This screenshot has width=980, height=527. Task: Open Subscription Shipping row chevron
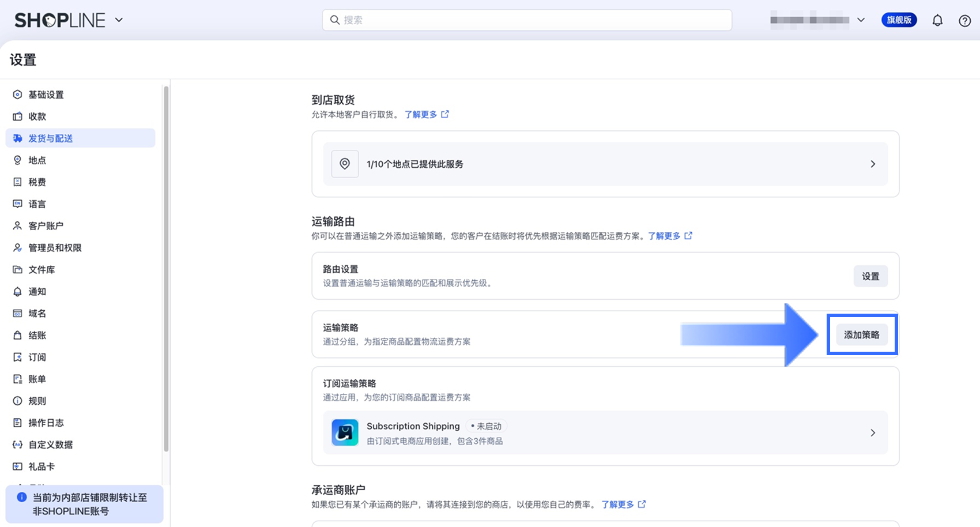point(873,432)
